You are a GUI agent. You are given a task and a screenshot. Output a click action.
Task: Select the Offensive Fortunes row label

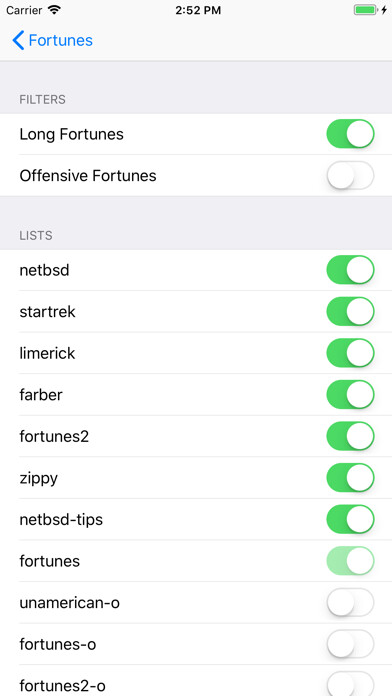click(x=88, y=176)
